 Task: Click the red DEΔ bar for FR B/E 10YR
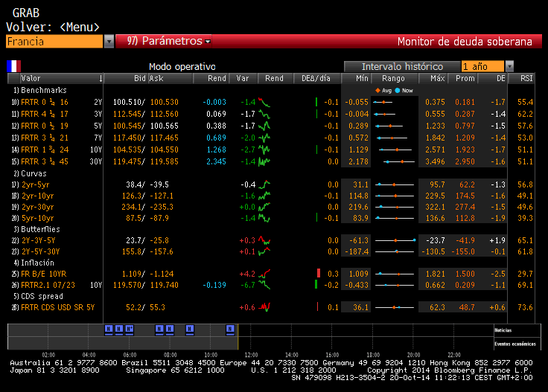pos(319,273)
